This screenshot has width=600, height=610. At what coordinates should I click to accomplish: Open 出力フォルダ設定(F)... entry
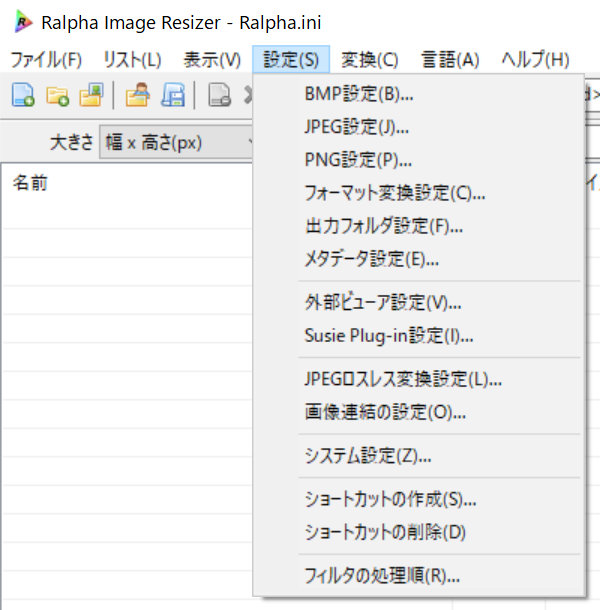click(x=419, y=226)
